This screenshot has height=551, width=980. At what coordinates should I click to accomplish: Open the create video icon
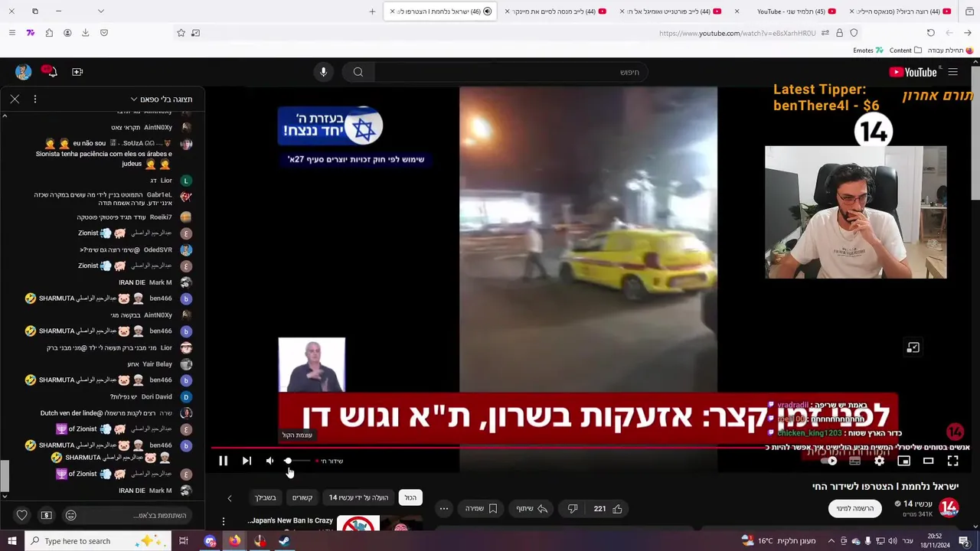pyautogui.click(x=77, y=72)
